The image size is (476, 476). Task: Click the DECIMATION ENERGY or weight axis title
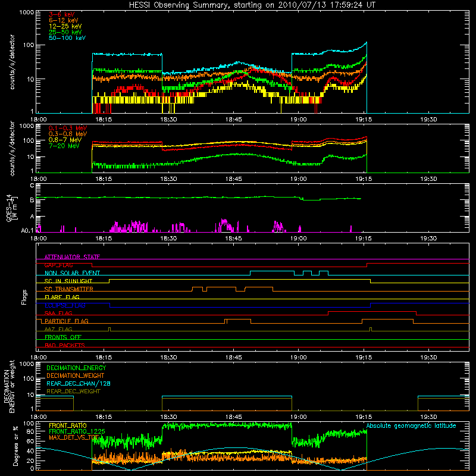9,386
